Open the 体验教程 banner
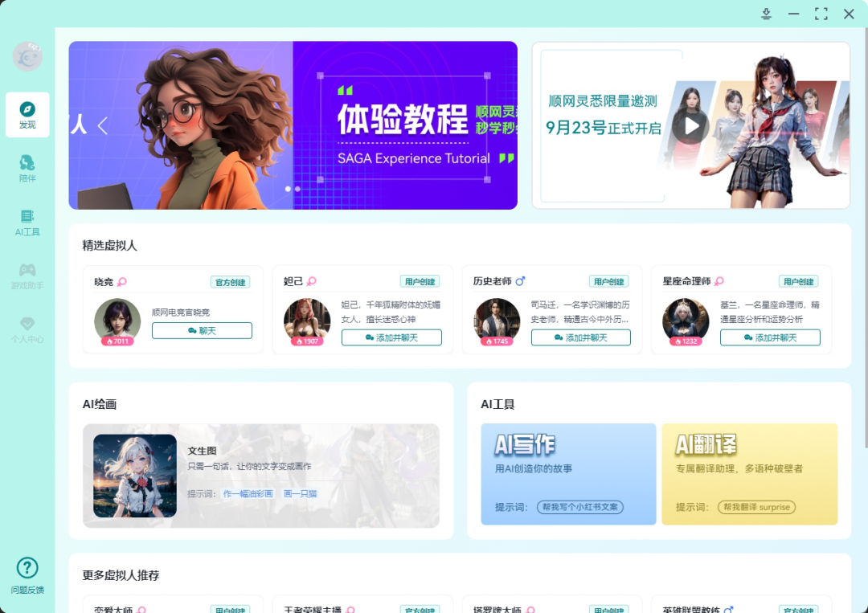The height and width of the screenshot is (613, 868). click(293, 125)
